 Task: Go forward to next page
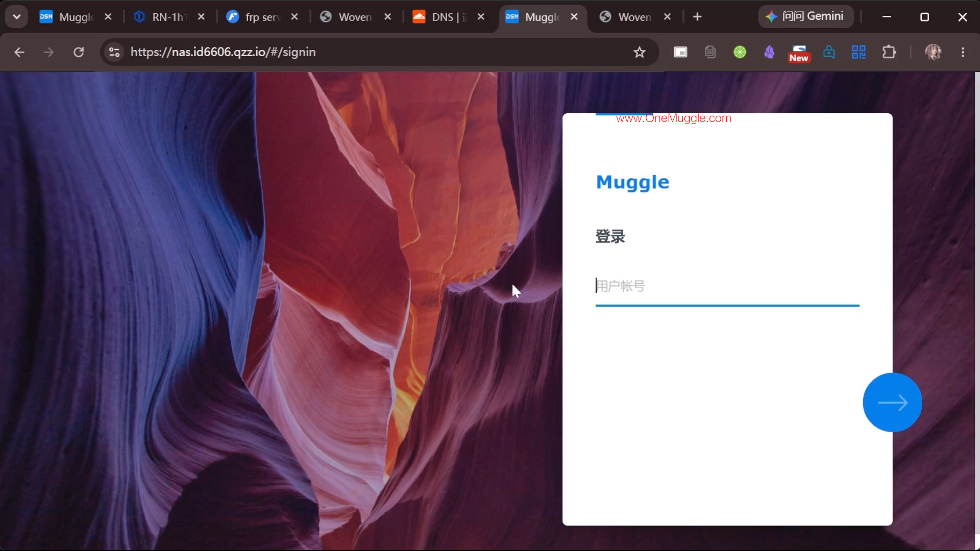pyautogui.click(x=48, y=52)
